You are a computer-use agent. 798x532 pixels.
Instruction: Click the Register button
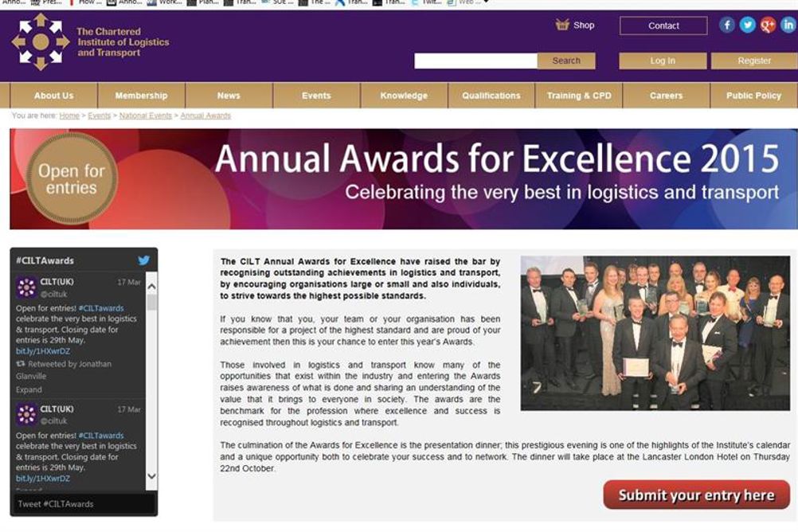click(754, 61)
